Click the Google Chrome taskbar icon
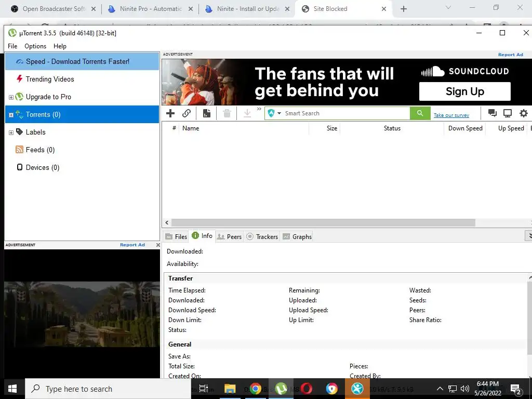The image size is (532, 399). click(255, 389)
